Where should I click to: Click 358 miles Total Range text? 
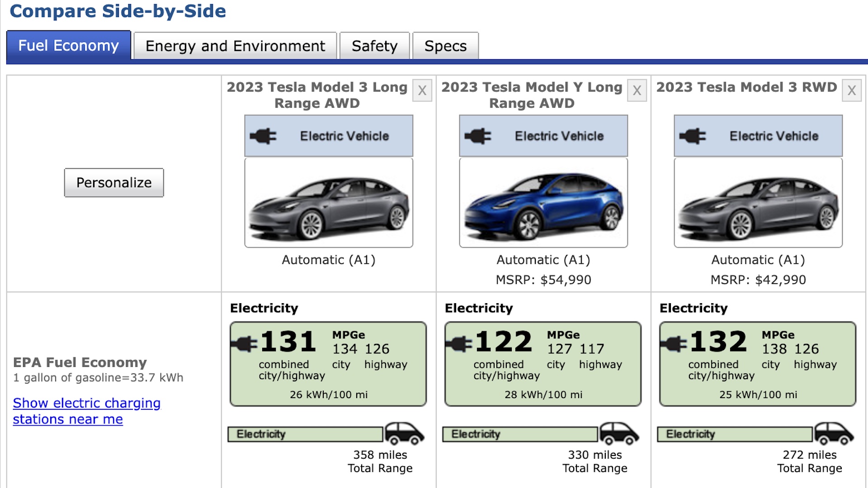click(380, 461)
